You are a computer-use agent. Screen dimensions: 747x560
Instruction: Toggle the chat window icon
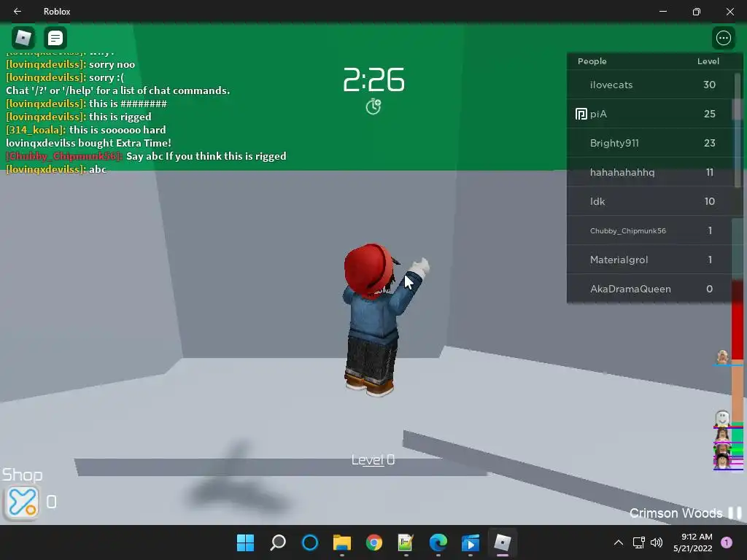tap(55, 38)
